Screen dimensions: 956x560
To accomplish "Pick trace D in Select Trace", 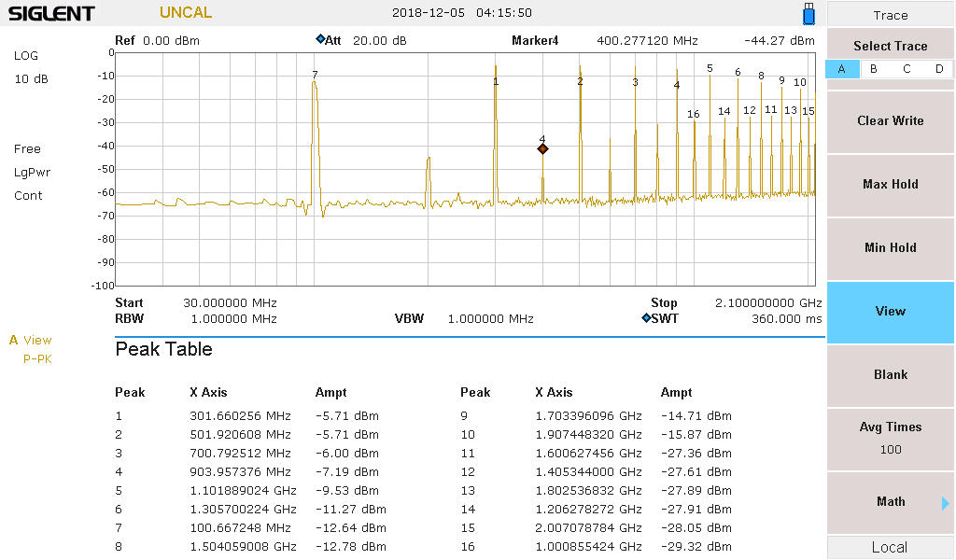I will (939, 69).
